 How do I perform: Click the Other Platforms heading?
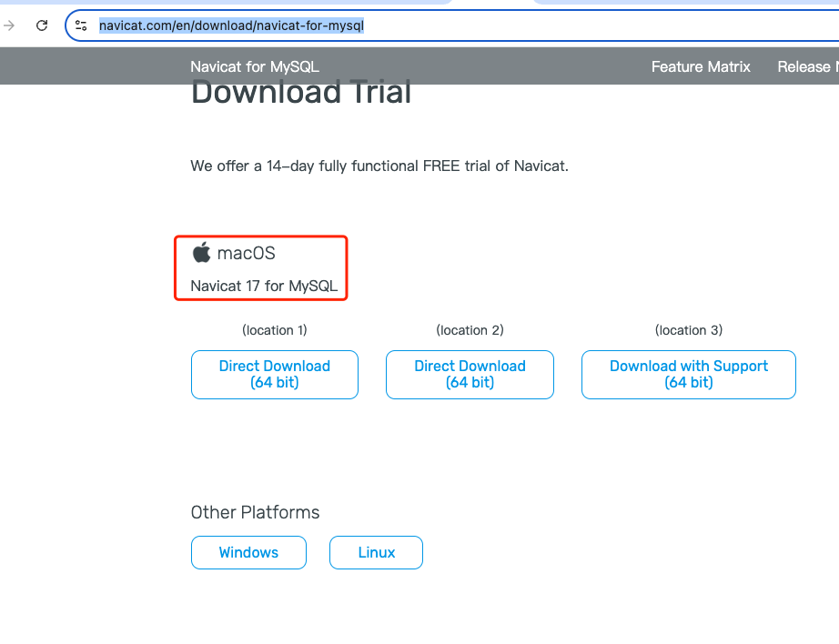pos(255,512)
